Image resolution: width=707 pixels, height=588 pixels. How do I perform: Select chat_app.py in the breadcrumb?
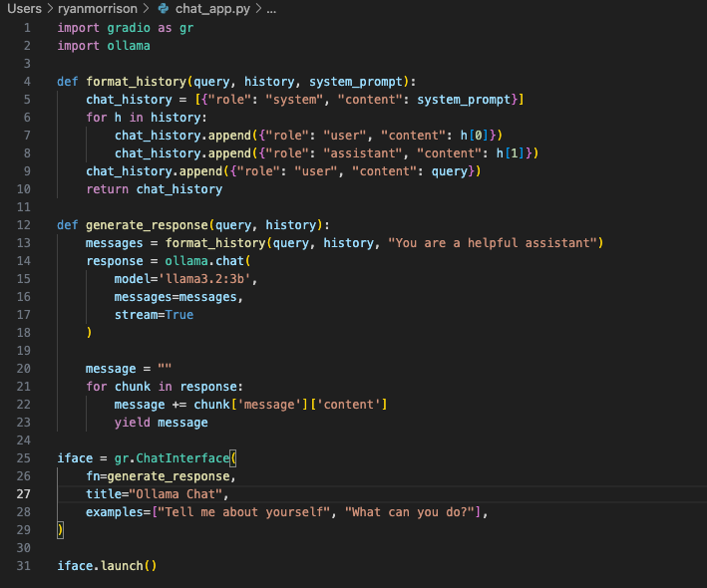[212, 9]
